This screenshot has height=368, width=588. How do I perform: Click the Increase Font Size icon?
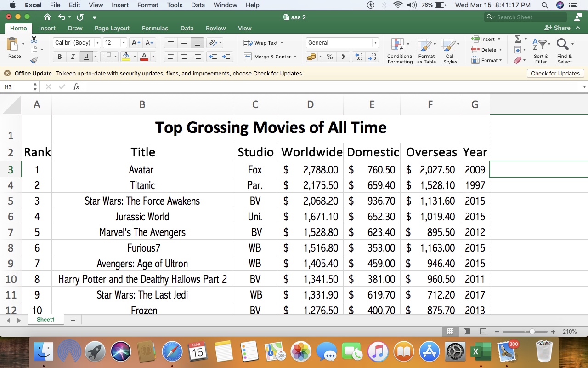click(136, 43)
